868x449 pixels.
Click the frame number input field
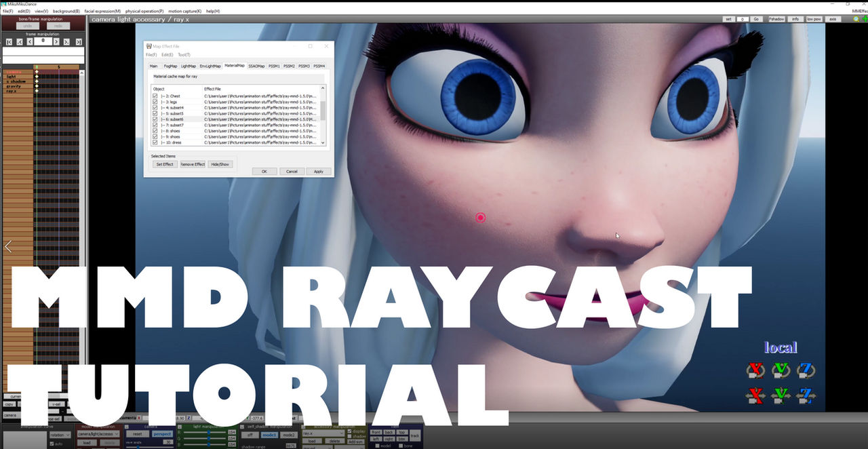click(43, 41)
